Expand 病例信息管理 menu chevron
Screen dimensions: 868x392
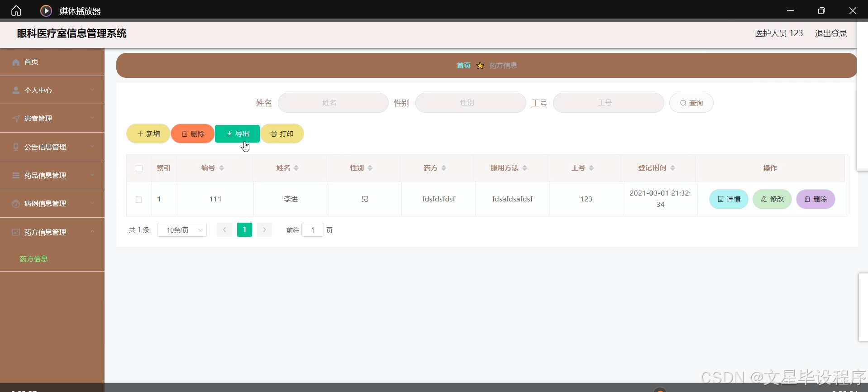(x=92, y=203)
